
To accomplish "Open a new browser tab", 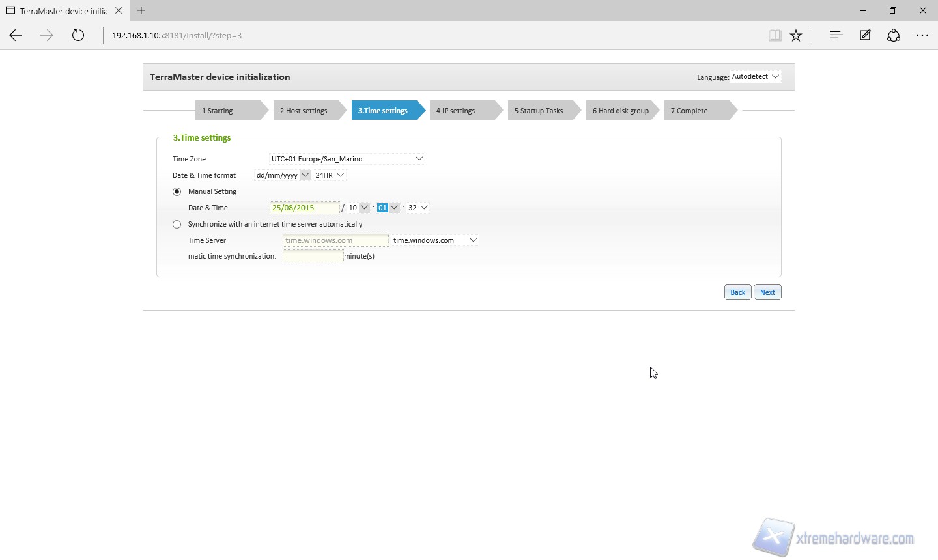I will coord(141,10).
